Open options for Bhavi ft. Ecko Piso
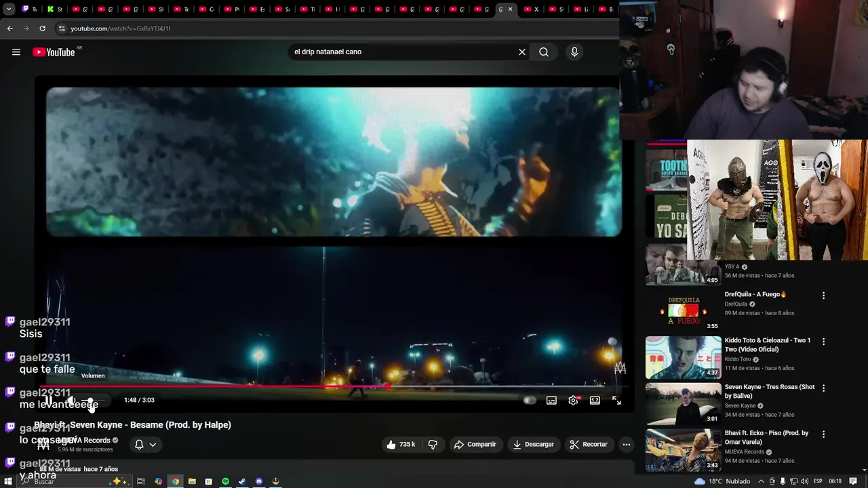Image resolution: width=868 pixels, height=488 pixels. coord(823,434)
